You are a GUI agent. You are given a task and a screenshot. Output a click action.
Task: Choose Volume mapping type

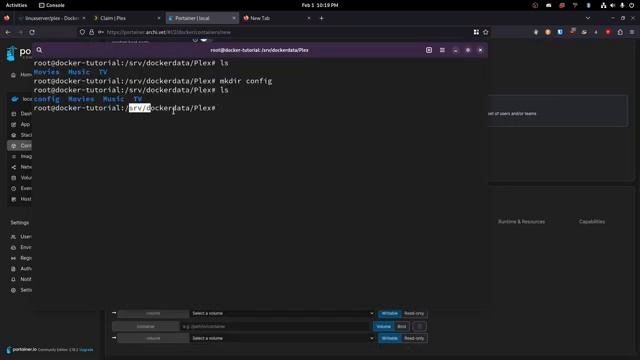pyautogui.click(x=383, y=327)
